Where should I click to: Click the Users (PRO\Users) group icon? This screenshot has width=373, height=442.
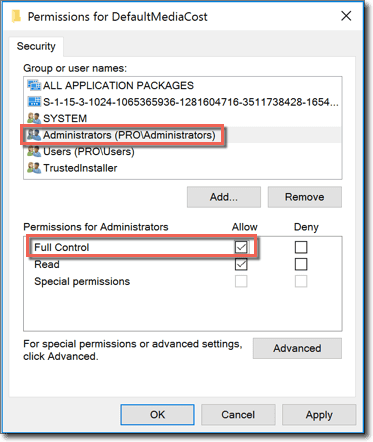[x=34, y=151]
